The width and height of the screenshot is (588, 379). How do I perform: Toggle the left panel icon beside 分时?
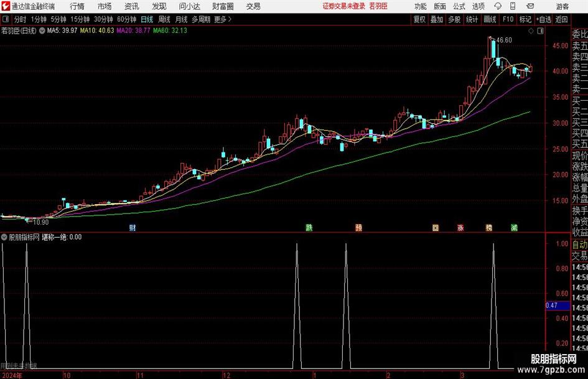coord(6,19)
